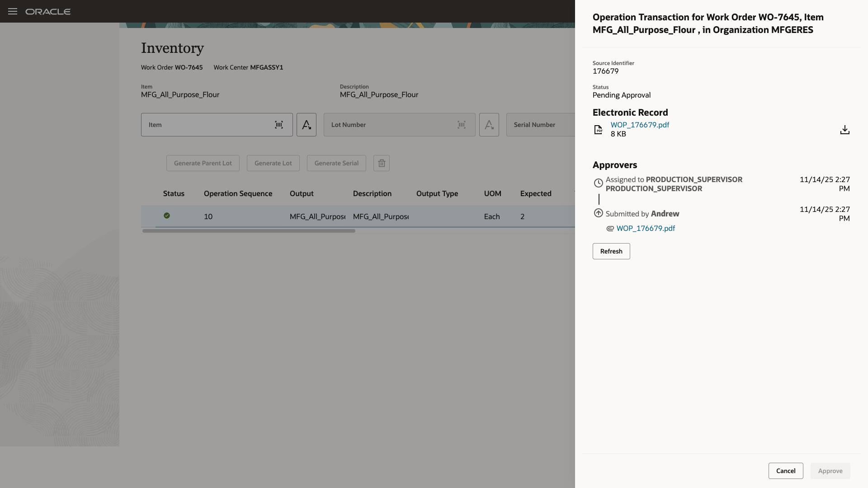Click the clock icon for assigned approver
Screen dimensions: 868x488
pos(598,183)
